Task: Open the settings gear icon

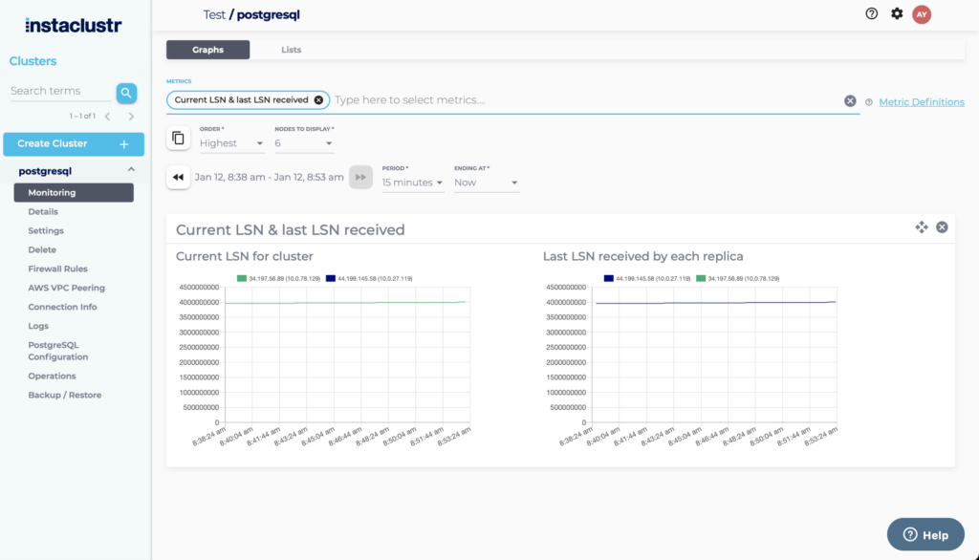Action: tap(897, 13)
